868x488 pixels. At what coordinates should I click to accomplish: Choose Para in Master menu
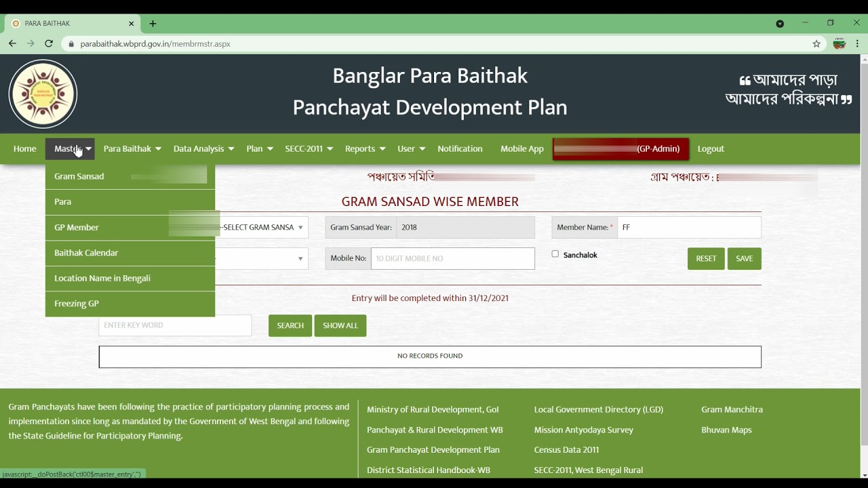click(130, 202)
